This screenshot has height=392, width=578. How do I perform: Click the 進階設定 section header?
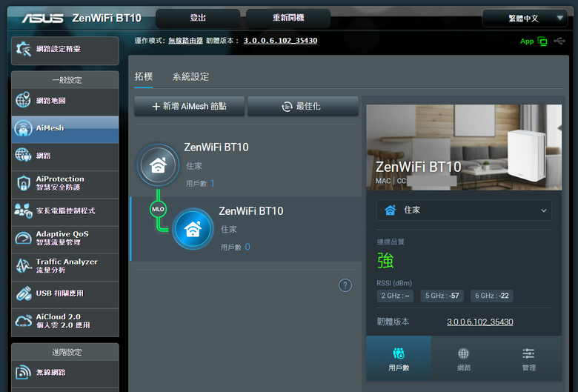coord(65,352)
